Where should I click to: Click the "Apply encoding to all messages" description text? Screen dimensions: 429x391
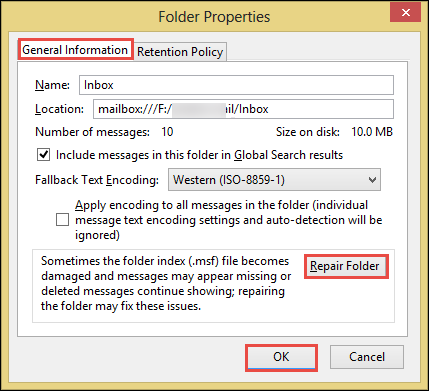coord(228,220)
